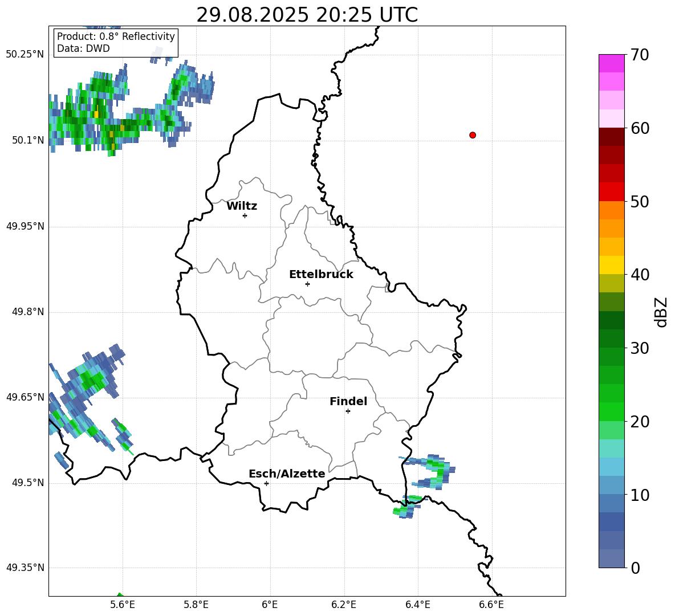Click the 'Product: 0.8° Reflectivity' text
The image size is (675, 616).
coord(116,36)
